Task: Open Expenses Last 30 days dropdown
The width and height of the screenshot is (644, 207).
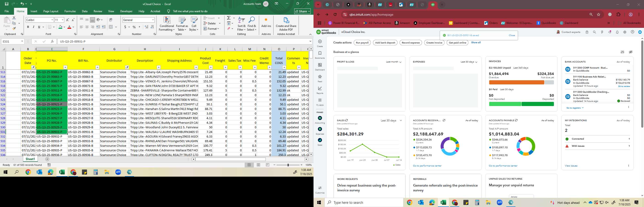Action: [469, 62]
